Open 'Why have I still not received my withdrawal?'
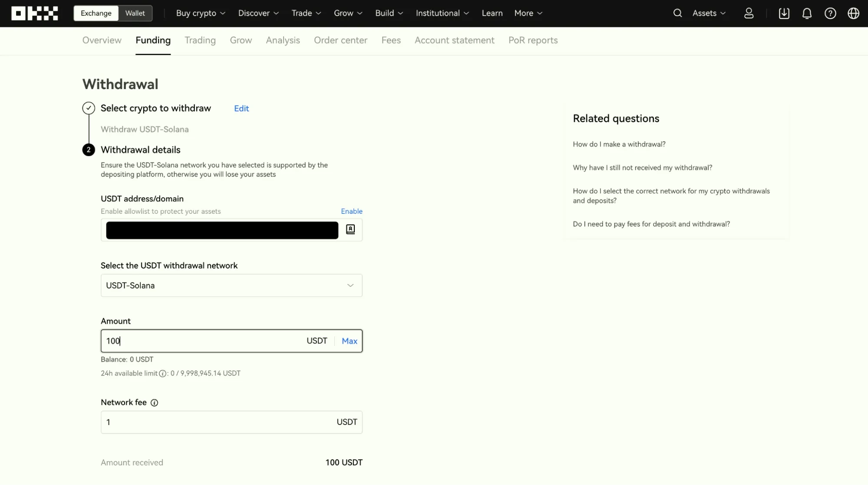868x485 pixels. point(642,168)
